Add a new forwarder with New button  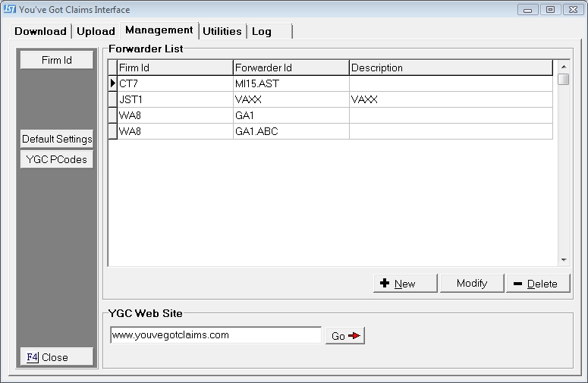tap(405, 284)
